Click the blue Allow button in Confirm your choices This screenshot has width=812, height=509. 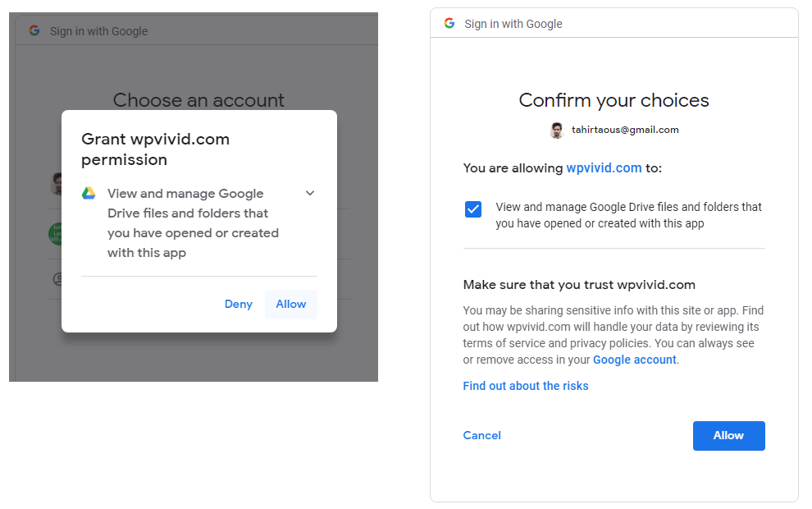[x=728, y=435]
